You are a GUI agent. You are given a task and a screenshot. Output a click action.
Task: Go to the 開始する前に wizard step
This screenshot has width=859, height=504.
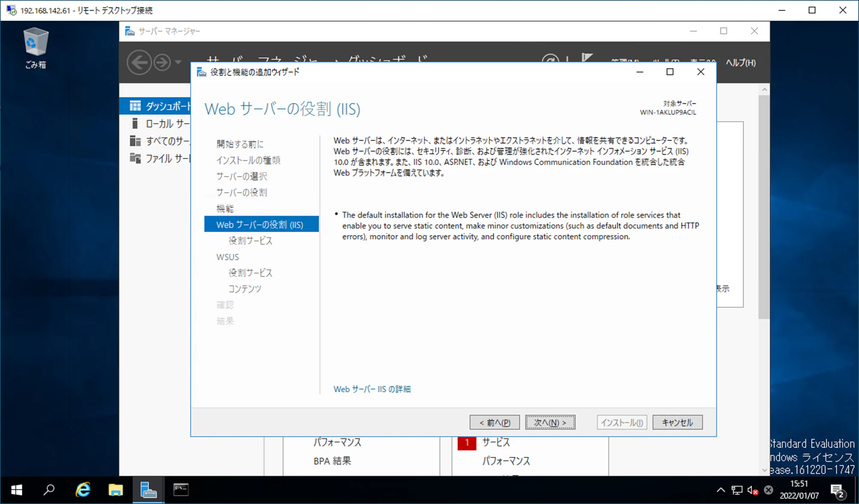click(240, 144)
